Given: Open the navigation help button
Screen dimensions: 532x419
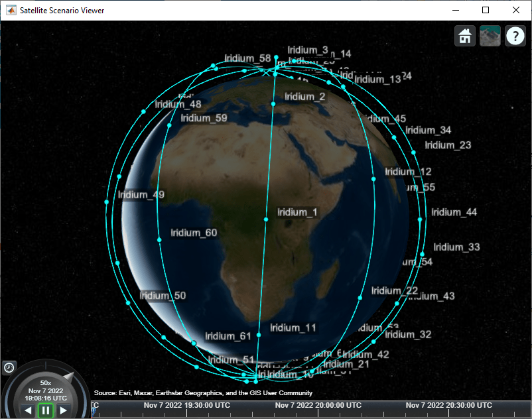Looking at the screenshot, I should coord(515,36).
